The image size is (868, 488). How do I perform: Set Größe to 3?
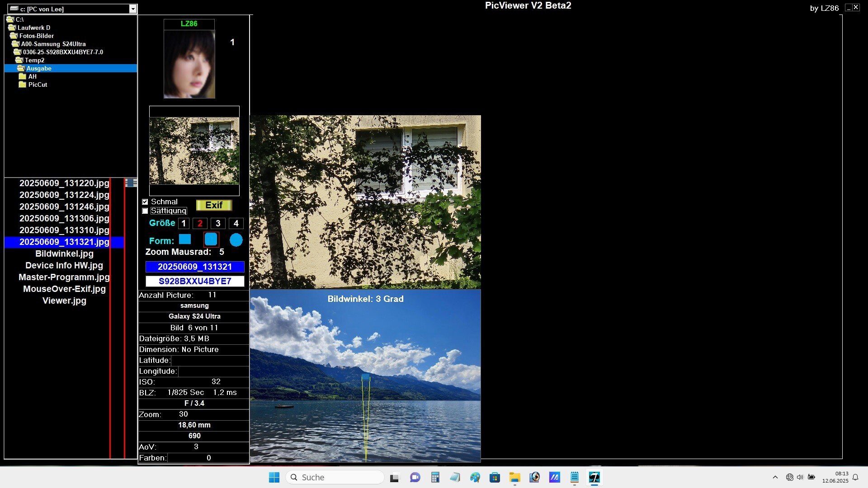point(218,223)
